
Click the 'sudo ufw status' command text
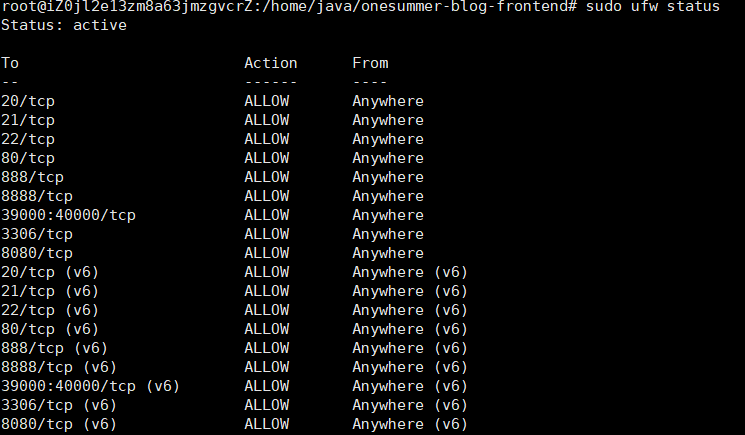pos(653,7)
